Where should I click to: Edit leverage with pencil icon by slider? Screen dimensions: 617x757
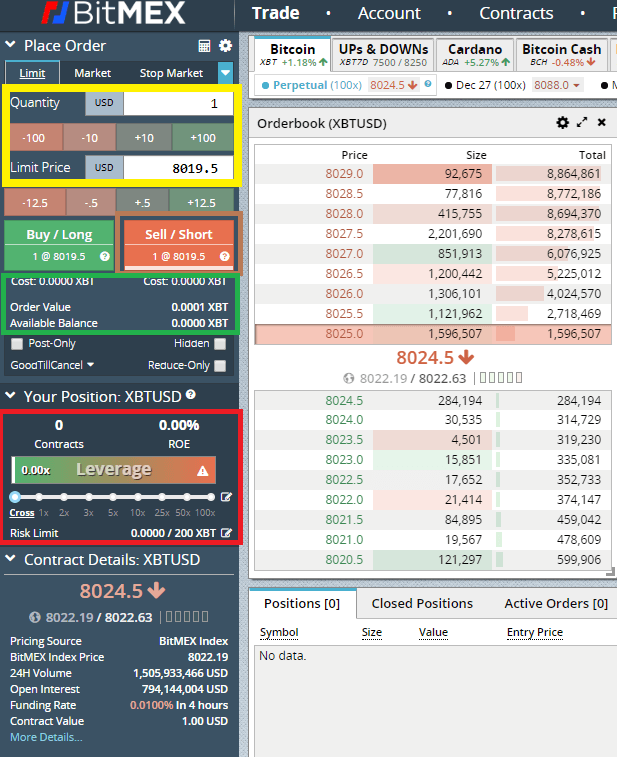[226, 497]
